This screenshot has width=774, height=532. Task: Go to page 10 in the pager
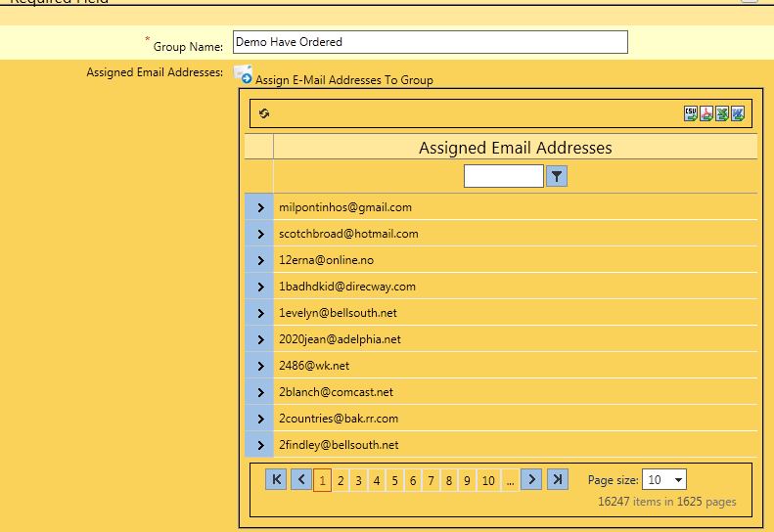488,480
